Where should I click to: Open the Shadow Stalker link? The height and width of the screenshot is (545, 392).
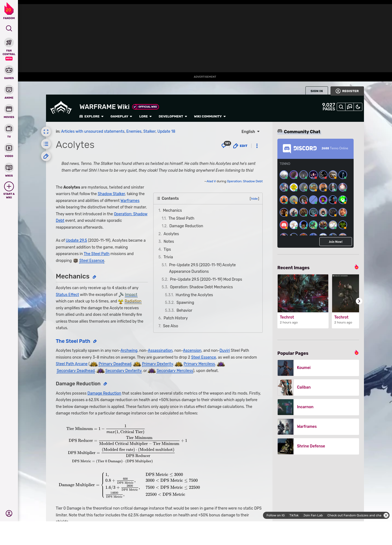pyautogui.click(x=111, y=194)
